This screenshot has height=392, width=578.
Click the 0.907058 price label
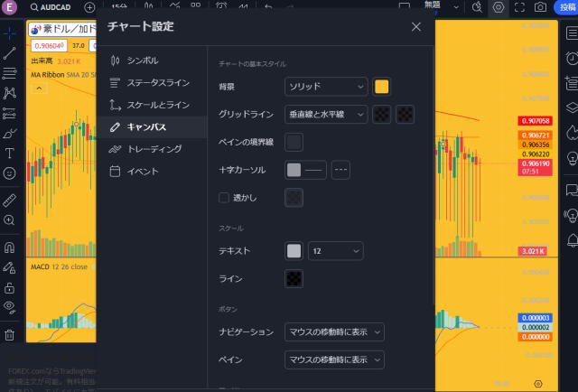click(536, 121)
